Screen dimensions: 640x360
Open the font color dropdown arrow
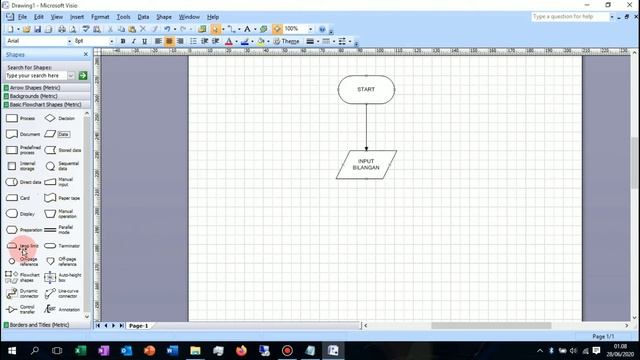coord(237,41)
